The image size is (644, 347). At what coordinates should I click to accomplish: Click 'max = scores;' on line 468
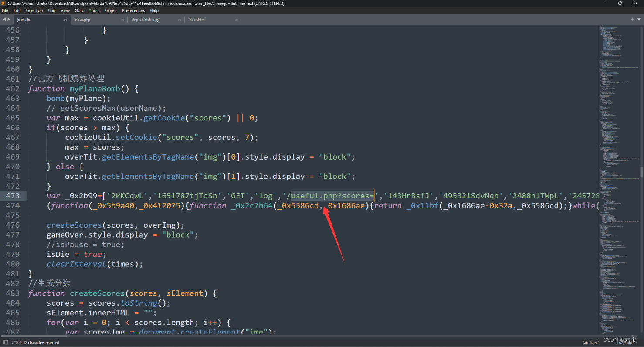point(95,147)
